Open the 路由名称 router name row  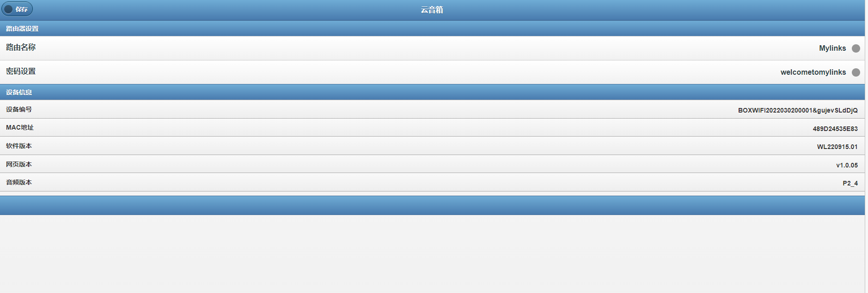click(21, 48)
